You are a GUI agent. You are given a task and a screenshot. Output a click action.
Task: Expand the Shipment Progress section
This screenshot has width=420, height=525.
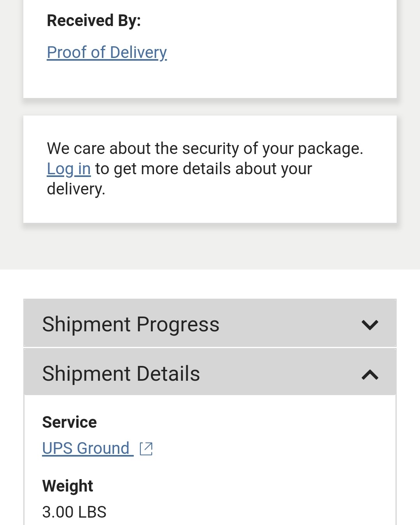point(210,323)
